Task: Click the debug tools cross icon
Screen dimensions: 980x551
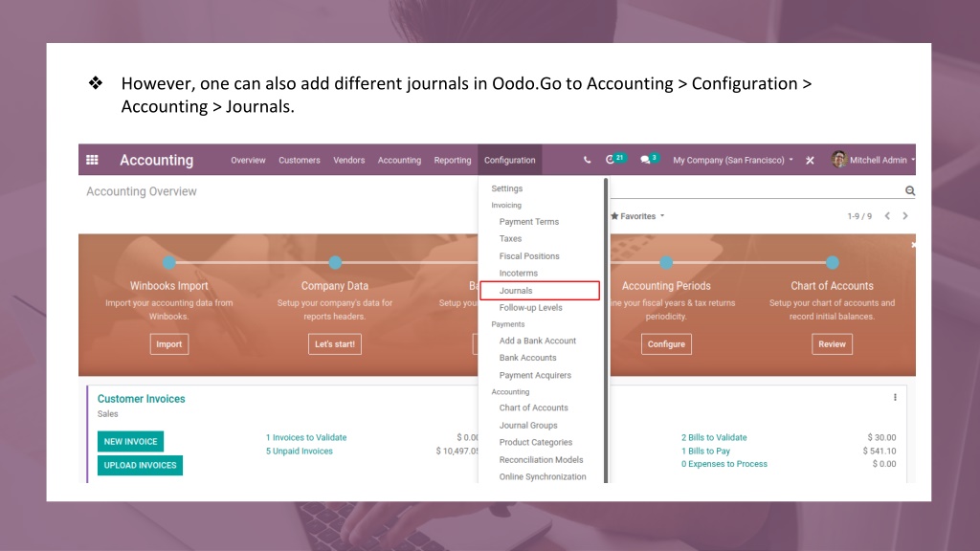Action: 810,160
